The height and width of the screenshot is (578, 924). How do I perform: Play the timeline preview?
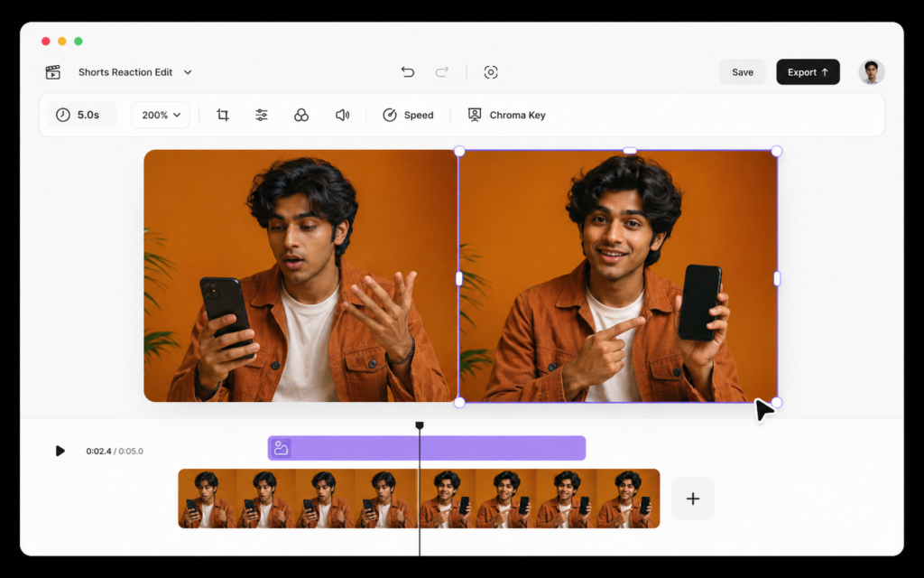point(60,452)
